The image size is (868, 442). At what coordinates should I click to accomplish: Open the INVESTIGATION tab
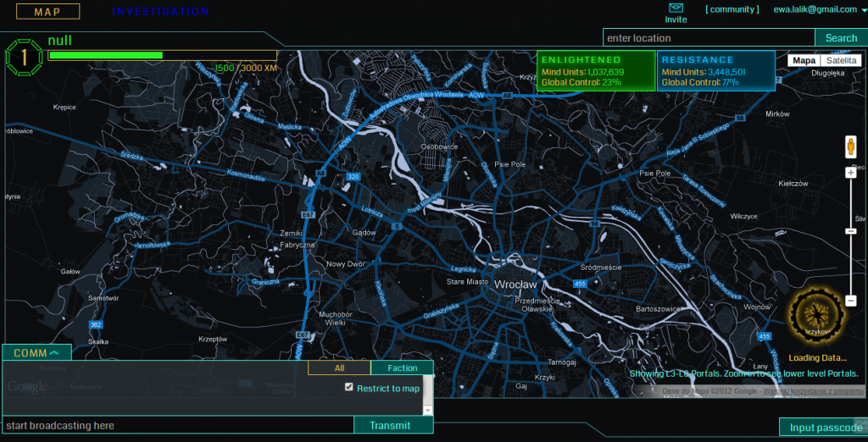click(160, 12)
